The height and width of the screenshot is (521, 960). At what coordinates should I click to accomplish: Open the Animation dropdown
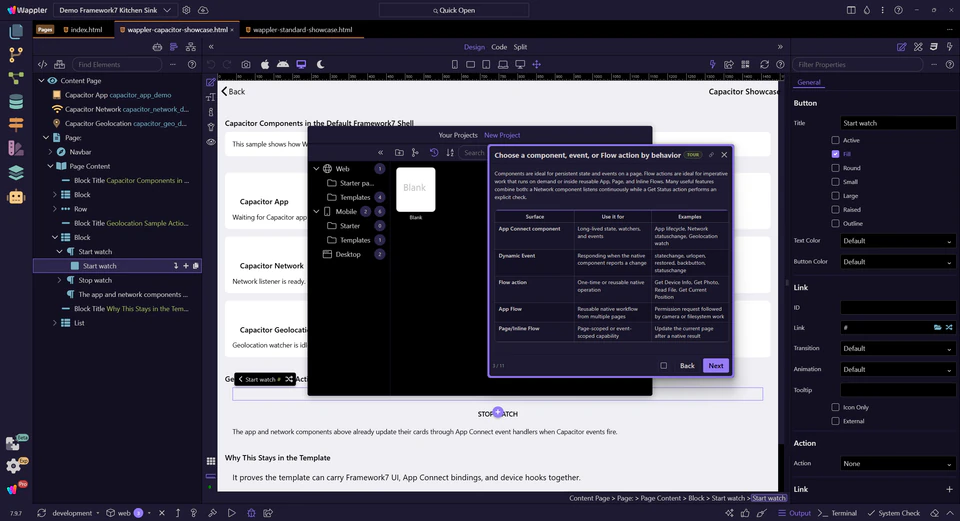click(897, 370)
